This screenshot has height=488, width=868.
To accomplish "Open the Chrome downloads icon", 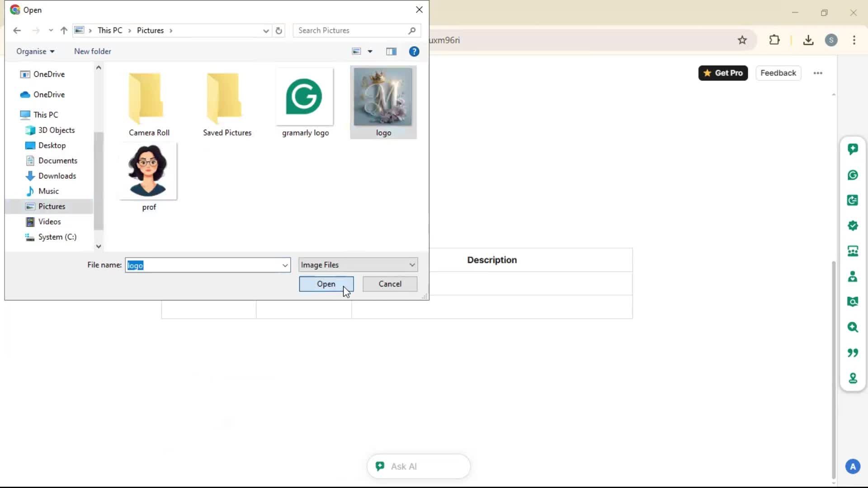I will [x=808, y=40].
